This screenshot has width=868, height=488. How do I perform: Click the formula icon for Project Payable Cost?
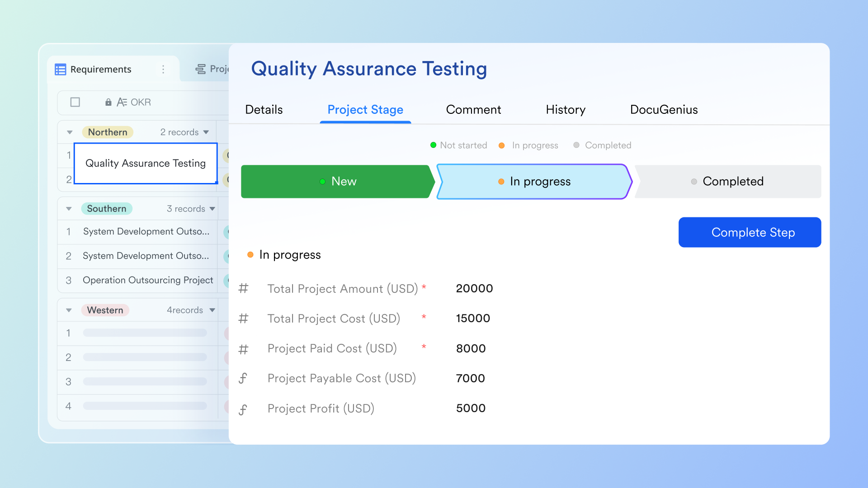click(243, 379)
